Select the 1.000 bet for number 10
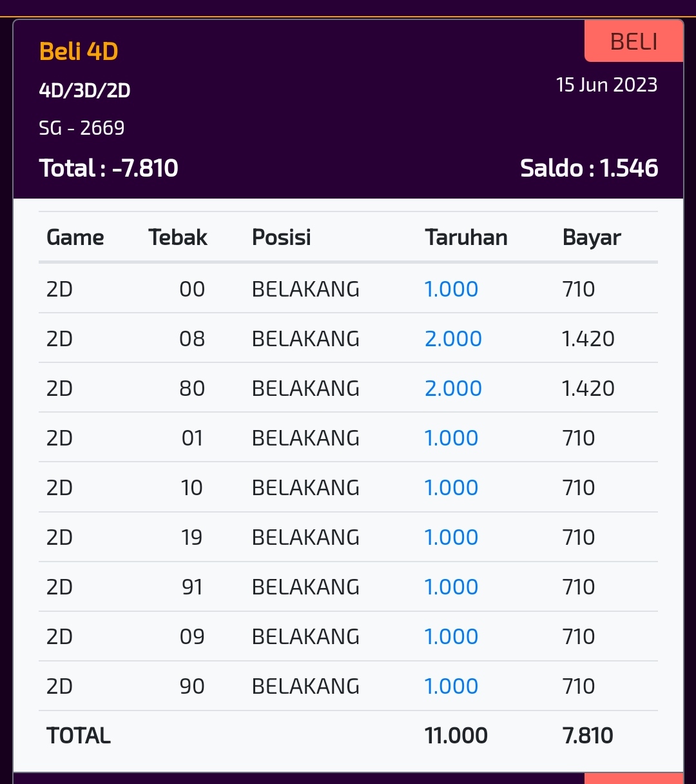 pyautogui.click(x=451, y=487)
